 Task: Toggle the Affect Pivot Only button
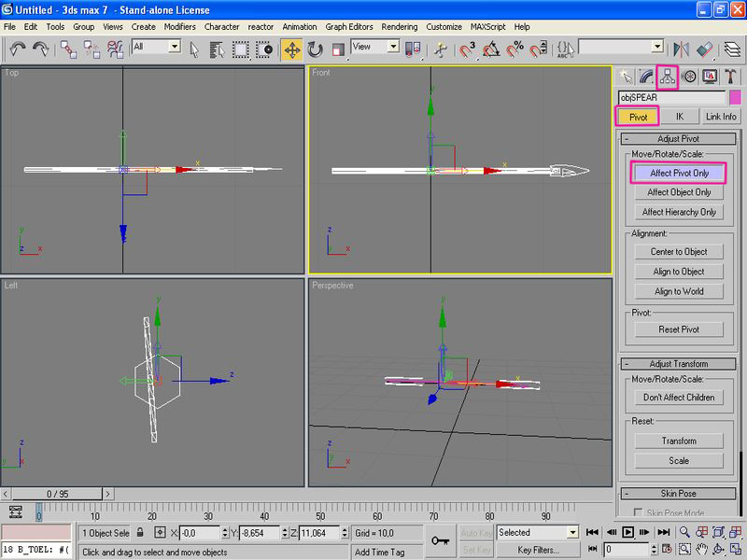(679, 173)
